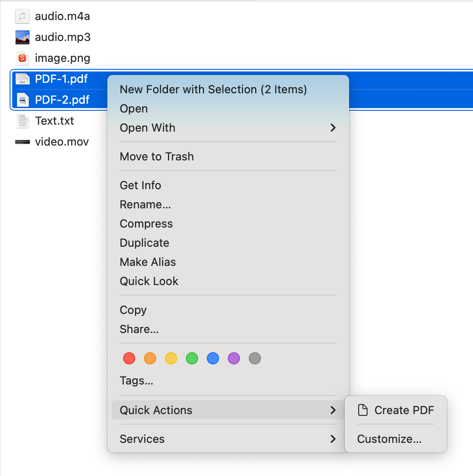Expand the Open With submenu
This screenshot has height=476, width=473.
click(x=333, y=128)
